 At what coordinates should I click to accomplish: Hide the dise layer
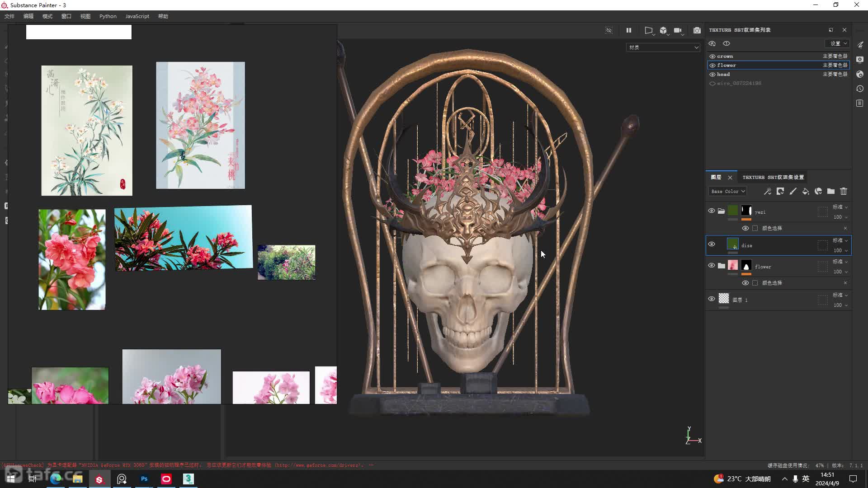[712, 244]
